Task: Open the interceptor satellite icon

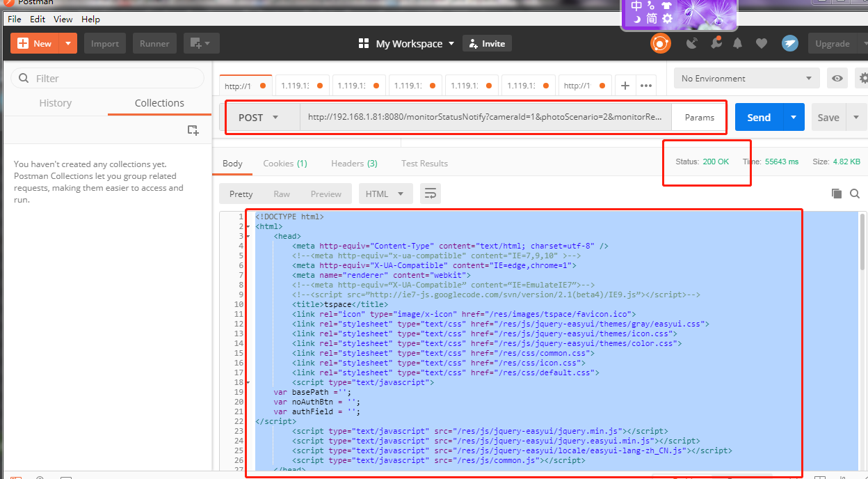Action: 691,43
